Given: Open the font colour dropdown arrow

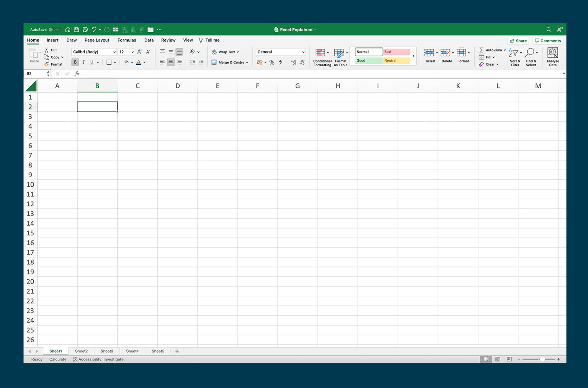Looking at the screenshot, I should coord(144,62).
